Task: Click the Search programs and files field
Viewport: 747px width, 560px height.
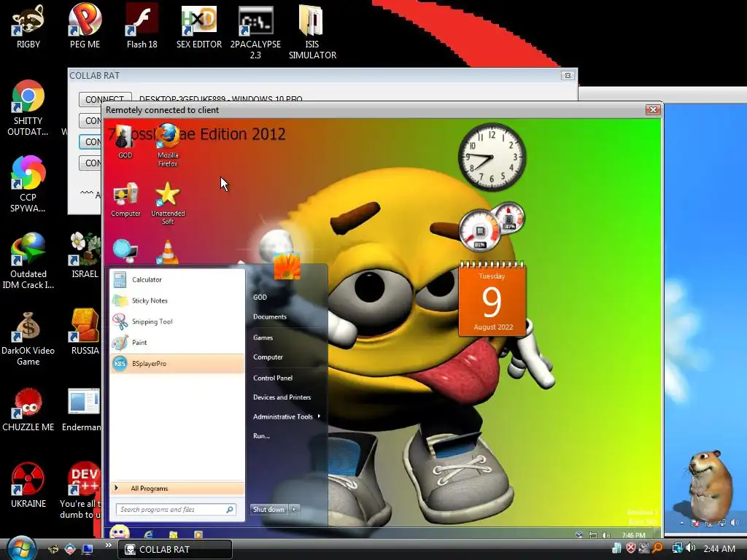Action: pos(175,510)
